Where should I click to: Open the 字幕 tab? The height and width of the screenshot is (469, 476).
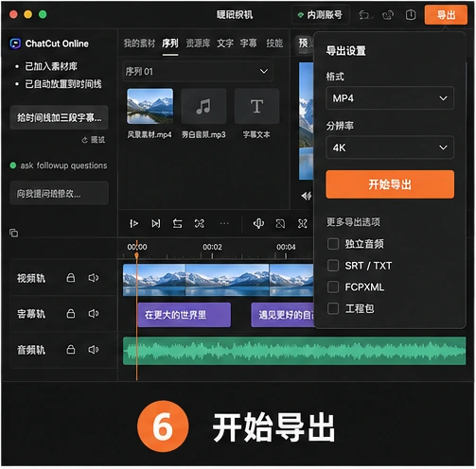pos(248,43)
